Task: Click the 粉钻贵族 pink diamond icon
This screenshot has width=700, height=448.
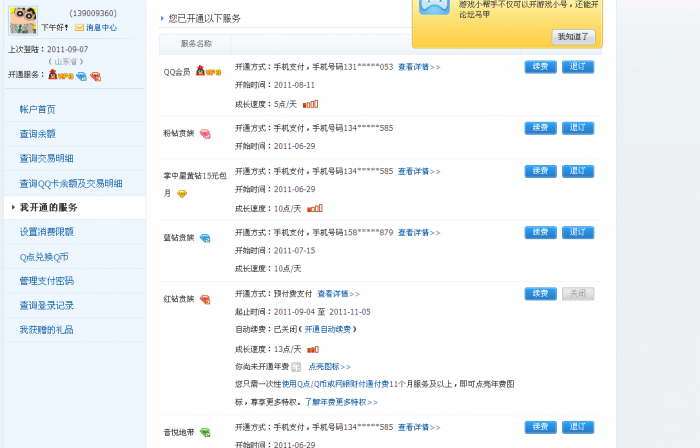Action: (x=205, y=134)
